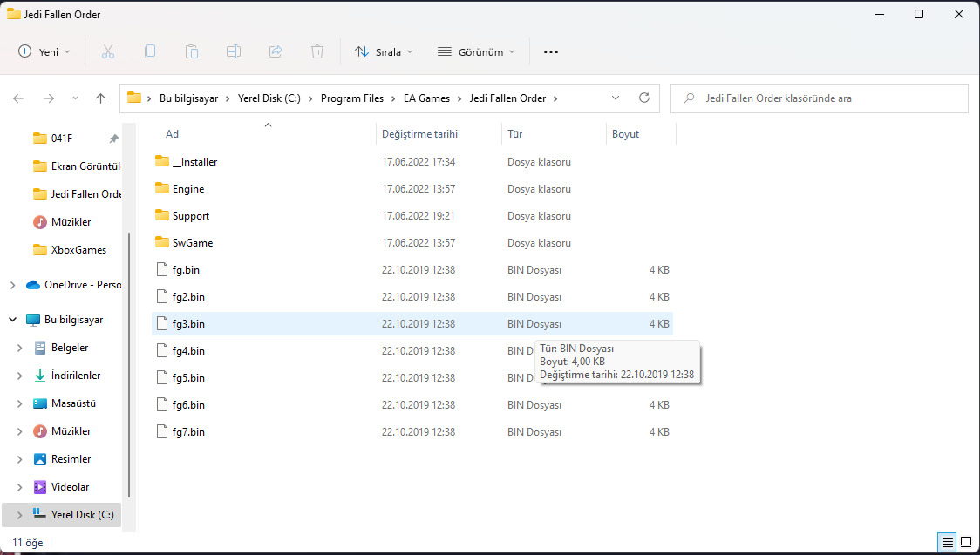
Task: Select the highlighted fg3.bin row
Action: click(x=412, y=323)
